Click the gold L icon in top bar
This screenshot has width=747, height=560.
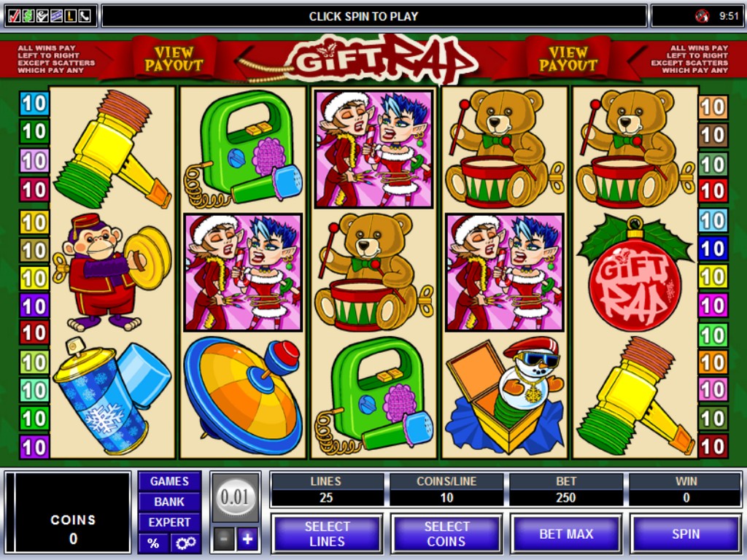[70, 16]
